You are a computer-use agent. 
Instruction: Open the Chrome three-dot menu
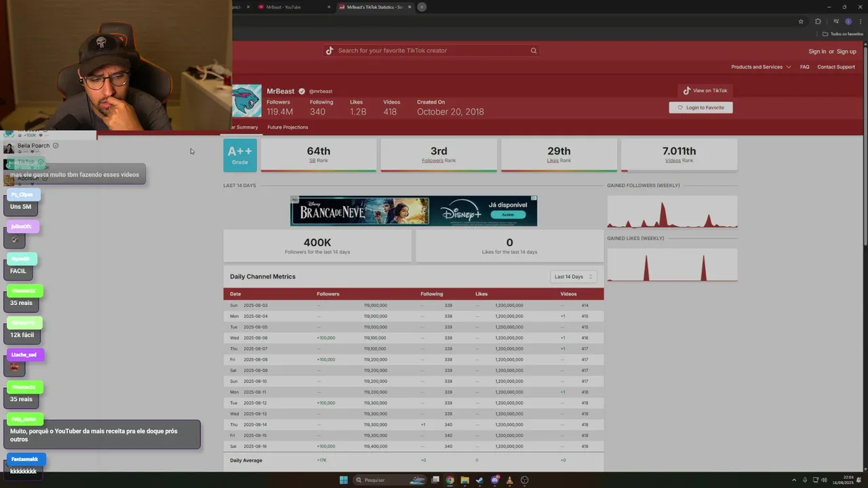click(861, 21)
